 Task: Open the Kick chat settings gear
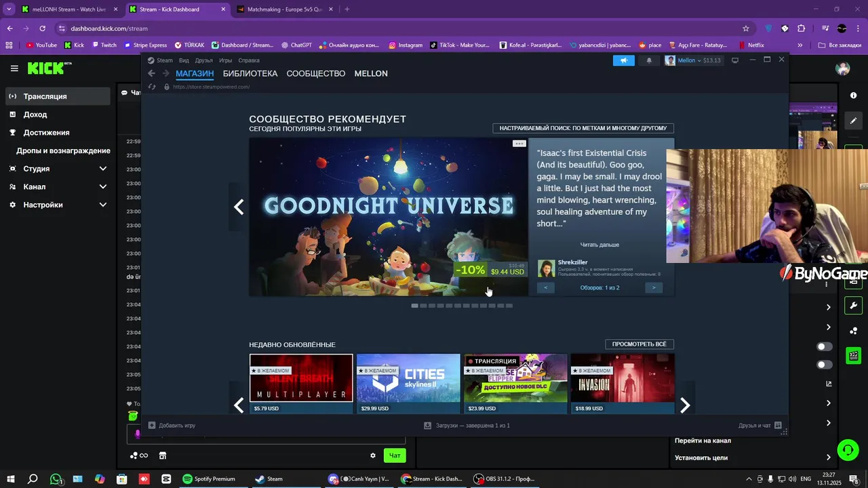click(372, 455)
